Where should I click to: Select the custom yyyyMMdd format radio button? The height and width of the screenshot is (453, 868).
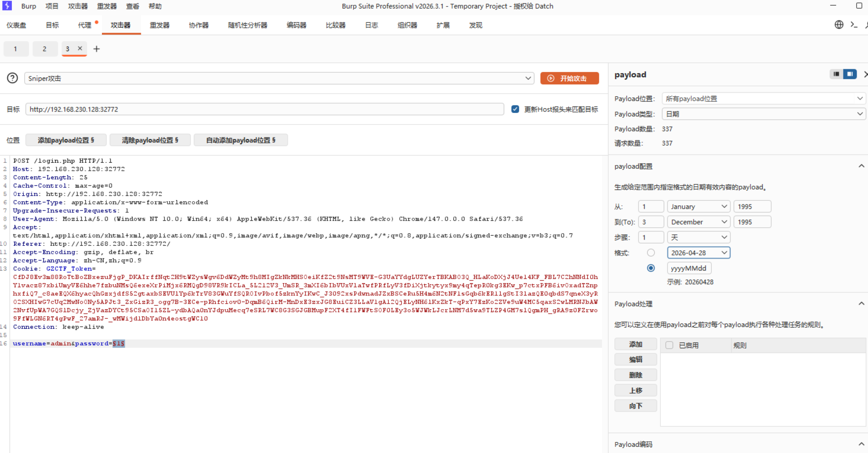[x=651, y=268]
